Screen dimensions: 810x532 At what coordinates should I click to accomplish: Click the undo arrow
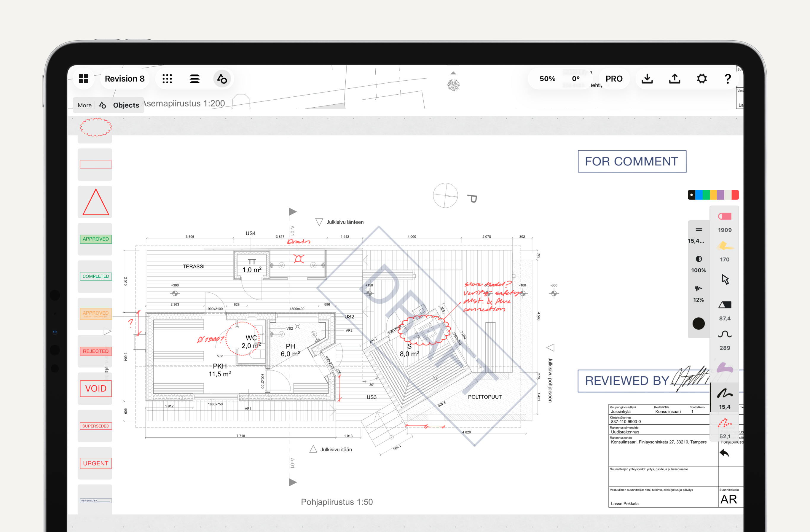point(724,453)
